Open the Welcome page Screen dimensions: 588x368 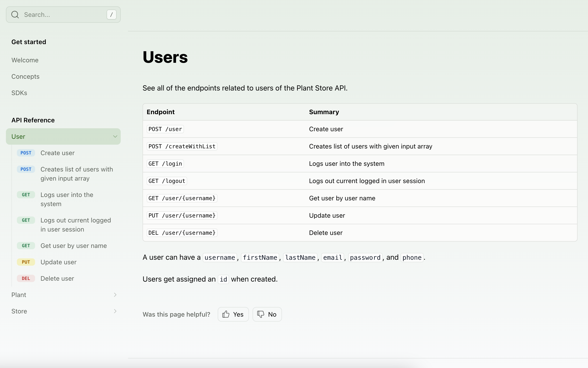coord(25,60)
